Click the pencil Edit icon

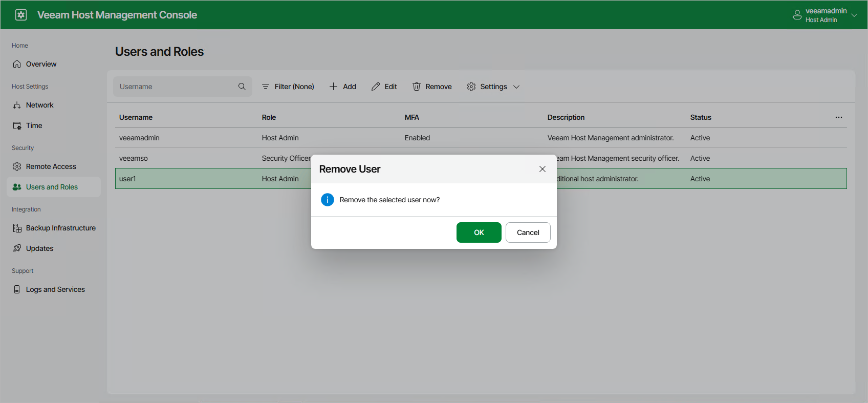pos(376,87)
